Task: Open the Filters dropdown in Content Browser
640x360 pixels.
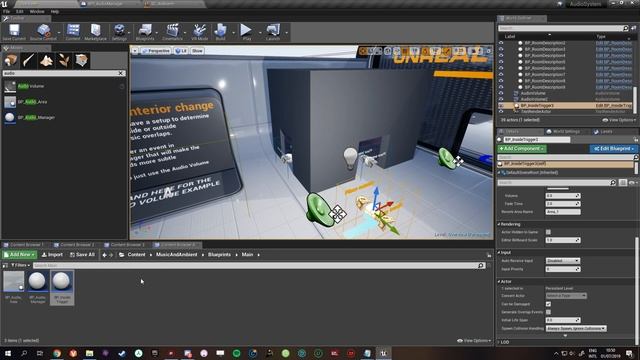Action: [x=20, y=265]
